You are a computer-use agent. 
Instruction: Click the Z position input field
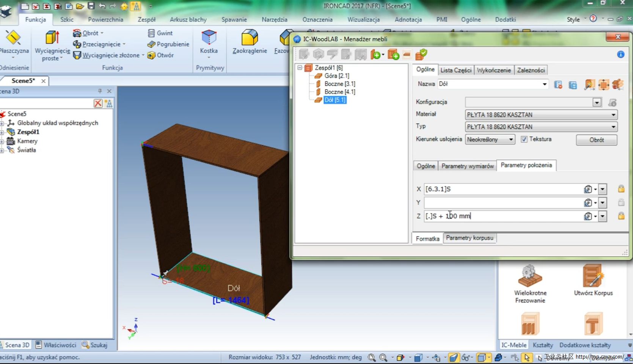[503, 216]
